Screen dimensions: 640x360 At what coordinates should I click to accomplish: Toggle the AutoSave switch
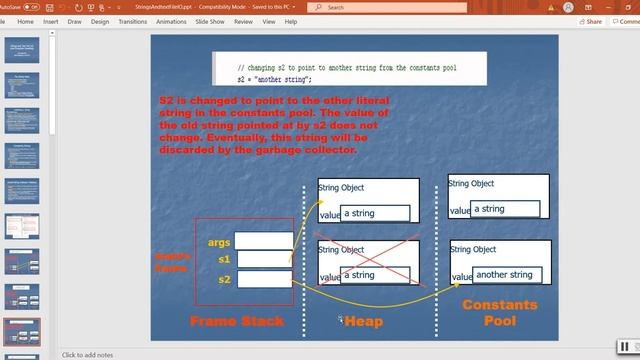[31, 7]
